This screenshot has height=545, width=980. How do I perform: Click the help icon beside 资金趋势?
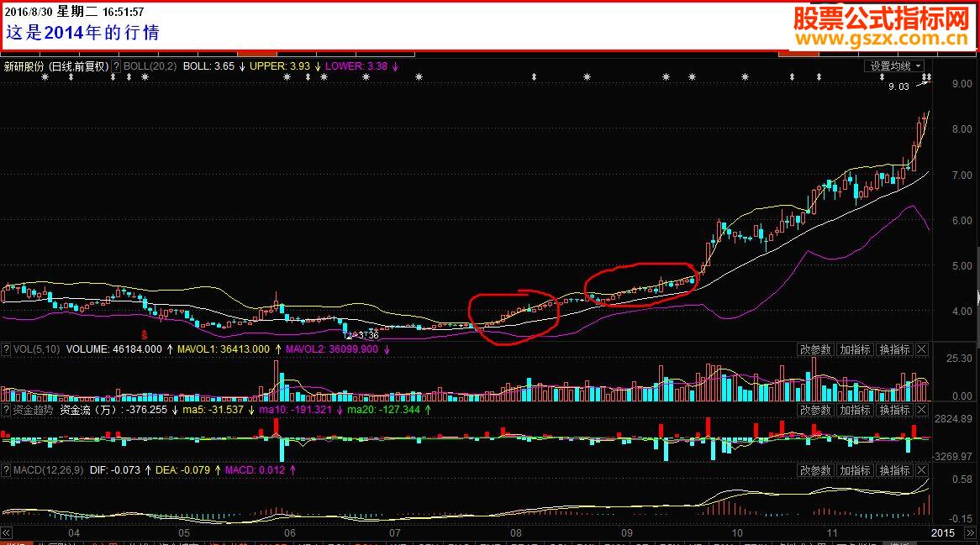coord(6,410)
